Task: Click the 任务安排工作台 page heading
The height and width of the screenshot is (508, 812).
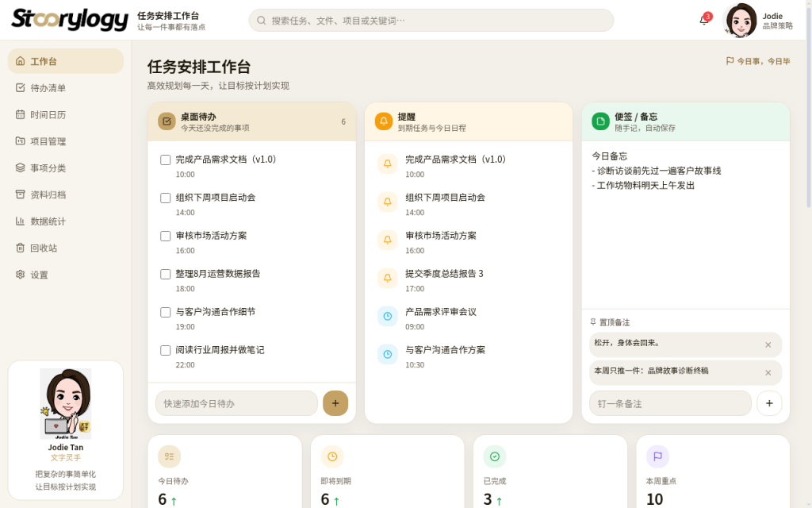Action: [199, 67]
